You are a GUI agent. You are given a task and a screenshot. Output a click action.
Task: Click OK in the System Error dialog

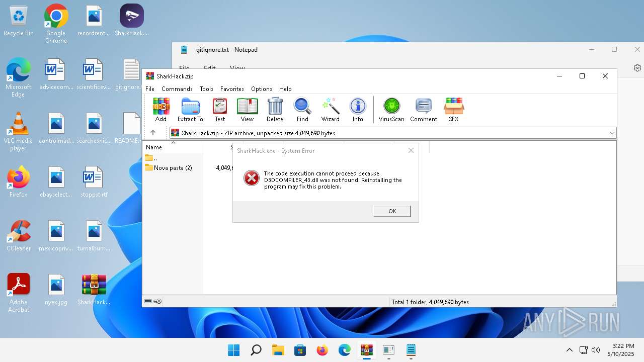click(x=392, y=211)
